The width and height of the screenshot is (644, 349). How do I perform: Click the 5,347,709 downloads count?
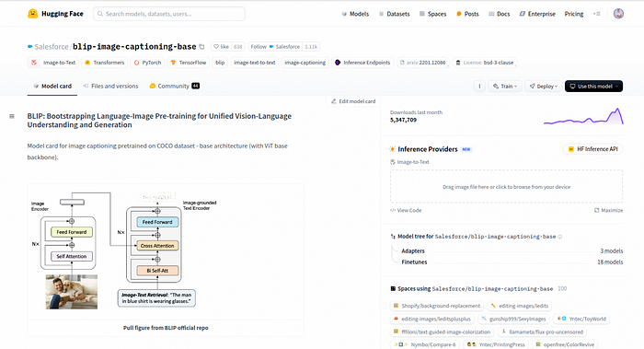click(x=403, y=120)
